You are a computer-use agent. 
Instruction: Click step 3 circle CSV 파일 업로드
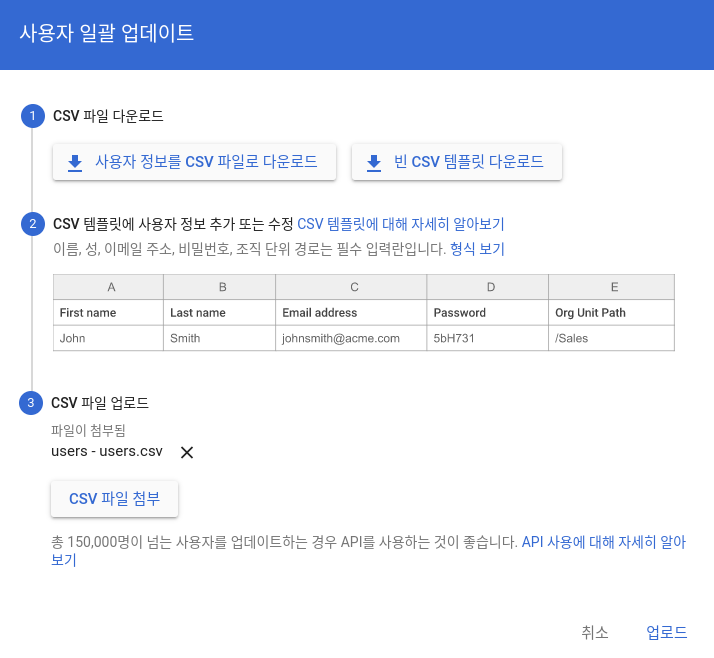point(31,403)
